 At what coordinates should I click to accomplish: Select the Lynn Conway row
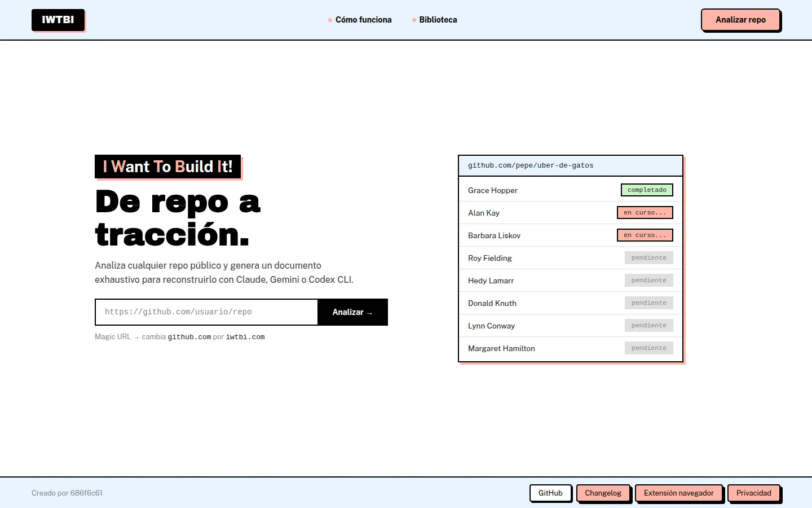point(571,326)
